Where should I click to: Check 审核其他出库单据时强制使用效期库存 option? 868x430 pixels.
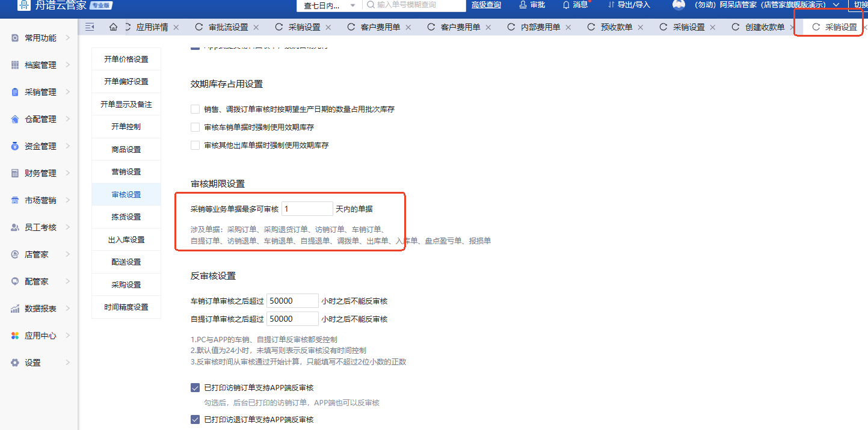tap(195, 146)
